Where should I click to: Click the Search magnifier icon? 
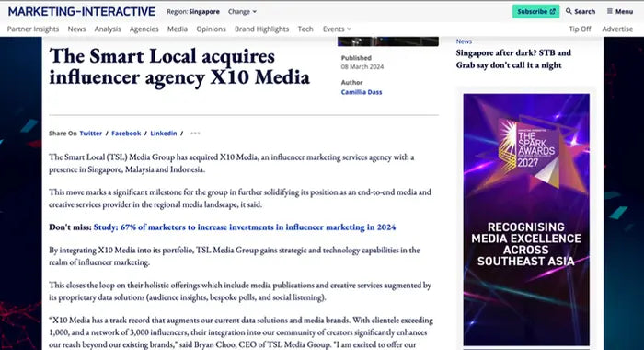pos(569,11)
